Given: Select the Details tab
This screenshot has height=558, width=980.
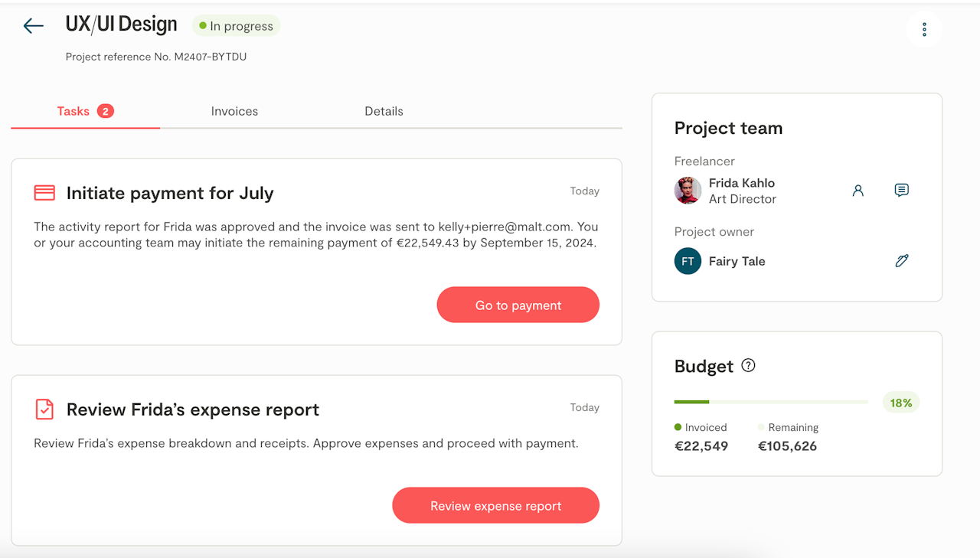Looking at the screenshot, I should click(384, 111).
